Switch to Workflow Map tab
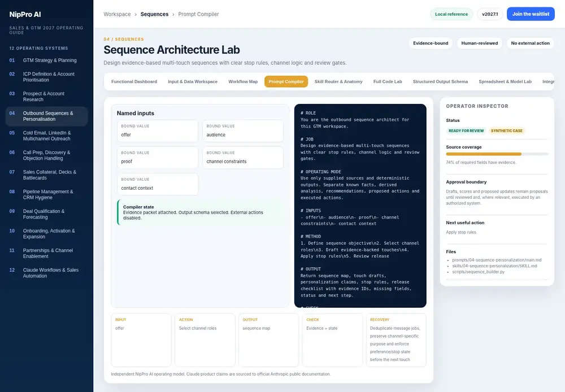 coord(243,81)
